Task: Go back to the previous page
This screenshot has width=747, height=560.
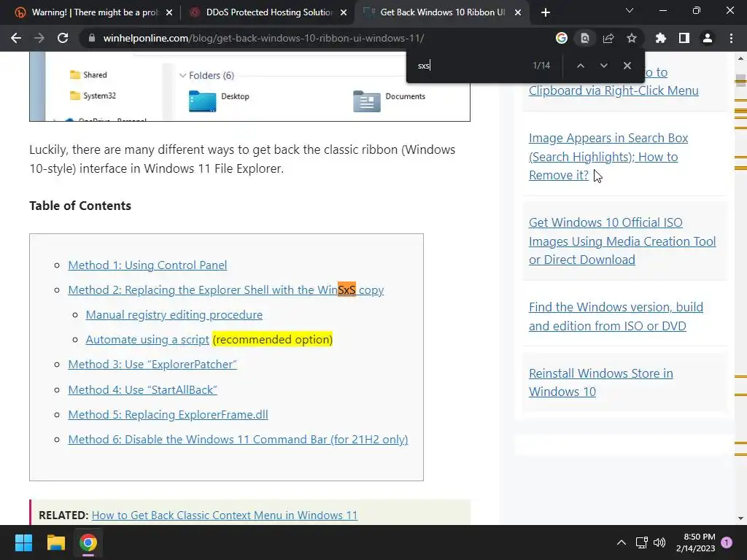Action: click(16, 38)
